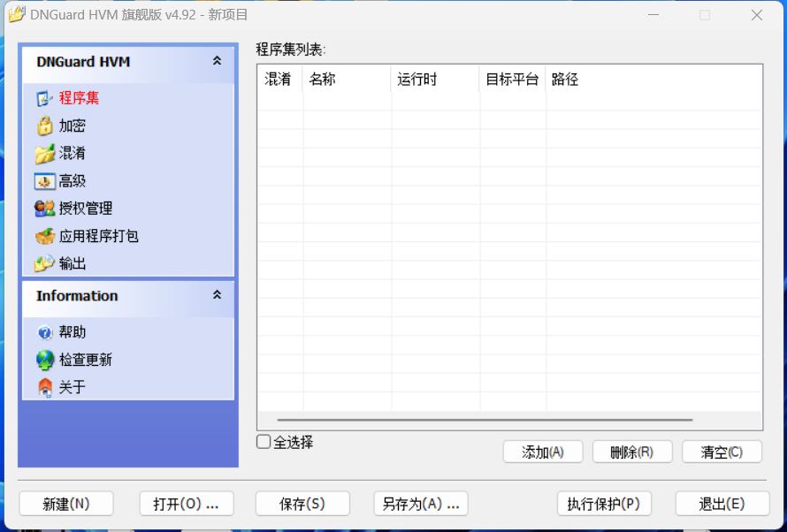This screenshot has height=532, width=787.
Task: Click the "DNGuard HVM" panel heading
Action: click(x=83, y=62)
